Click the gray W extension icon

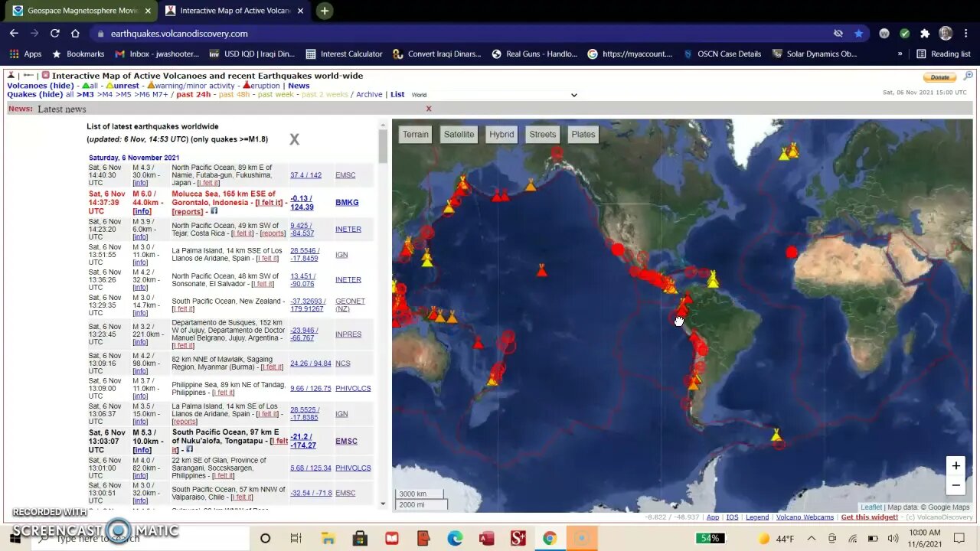(x=884, y=33)
